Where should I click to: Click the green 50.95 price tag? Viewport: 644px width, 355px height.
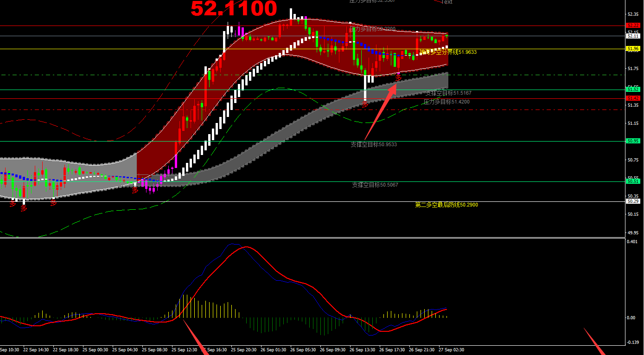point(633,141)
